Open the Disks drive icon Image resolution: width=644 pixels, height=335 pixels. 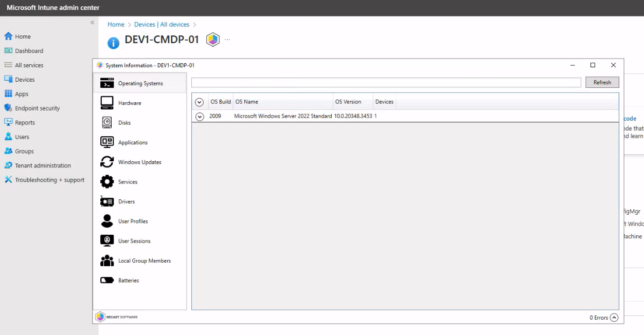coord(107,123)
